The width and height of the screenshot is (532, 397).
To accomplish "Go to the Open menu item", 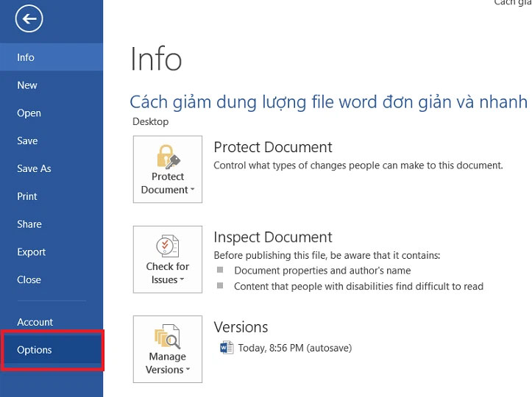I will pyautogui.click(x=29, y=113).
